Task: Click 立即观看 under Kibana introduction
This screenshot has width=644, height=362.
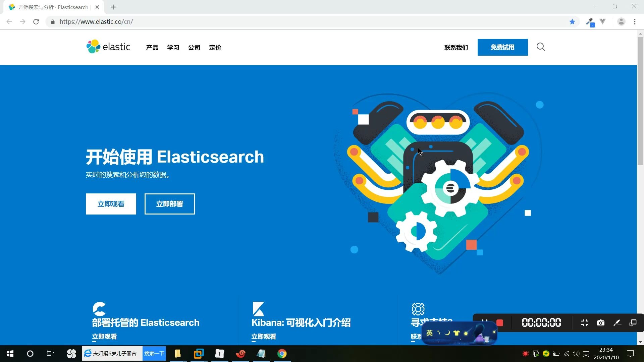Action: pos(264,337)
